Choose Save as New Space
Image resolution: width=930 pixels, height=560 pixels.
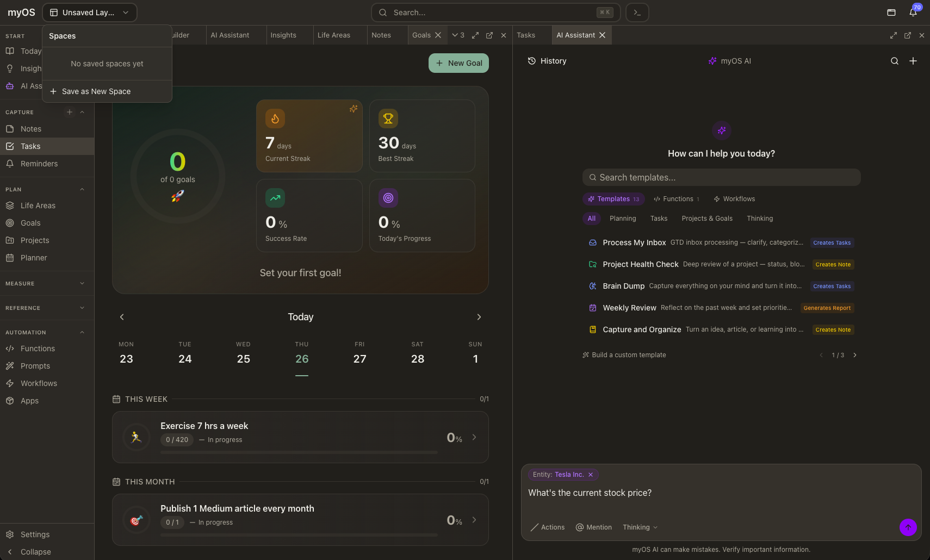[x=96, y=91]
